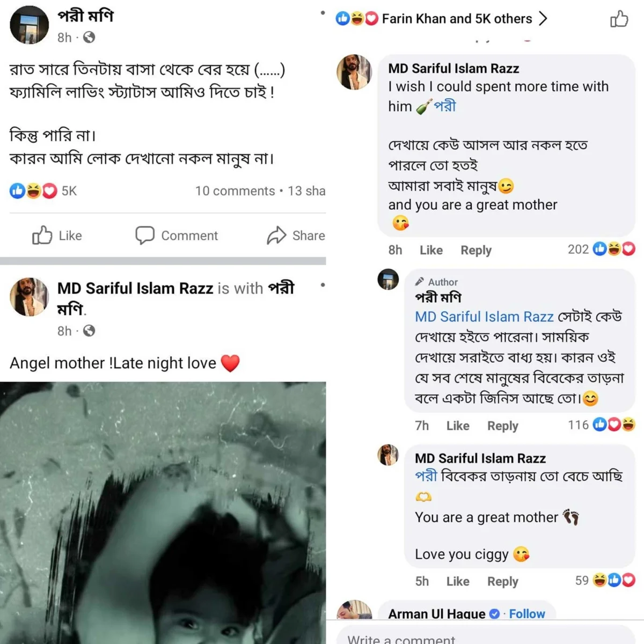Viewport: 644px width, 644px height.
Task: Click the Comment speech-bubble icon on first post
Action: 145,235
